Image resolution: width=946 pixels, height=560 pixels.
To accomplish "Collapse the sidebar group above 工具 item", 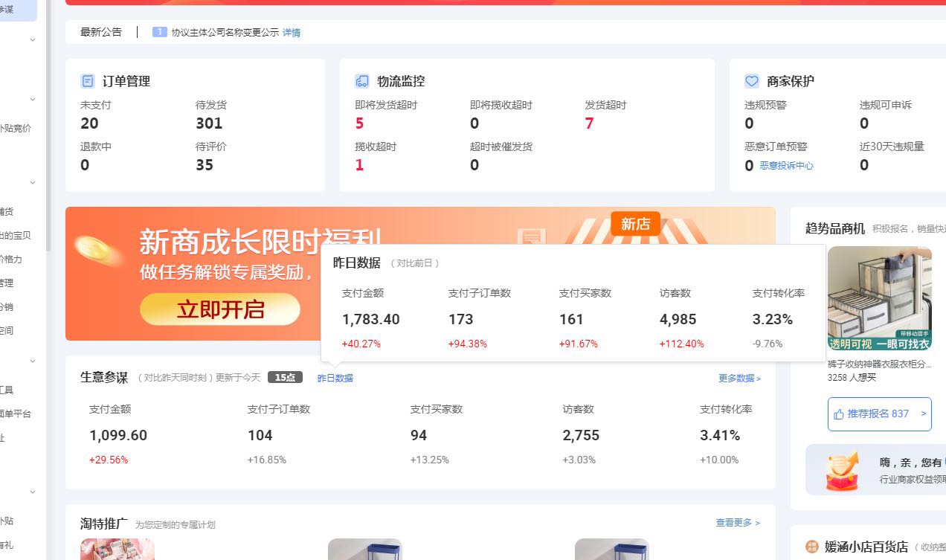I will [33, 361].
